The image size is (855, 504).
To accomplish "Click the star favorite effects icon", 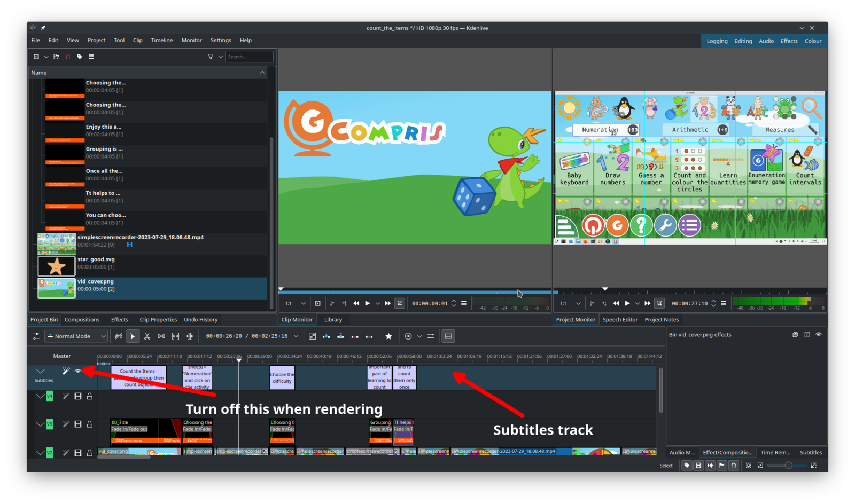I will [x=388, y=336].
